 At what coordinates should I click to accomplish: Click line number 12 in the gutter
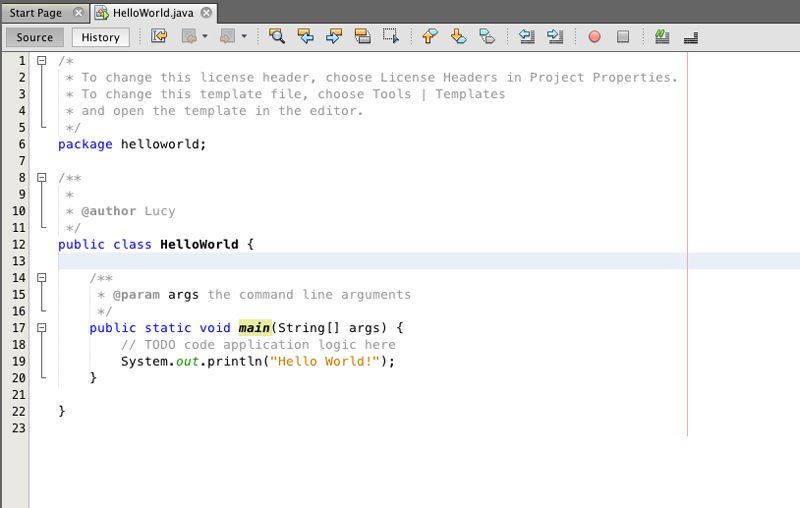(19, 244)
